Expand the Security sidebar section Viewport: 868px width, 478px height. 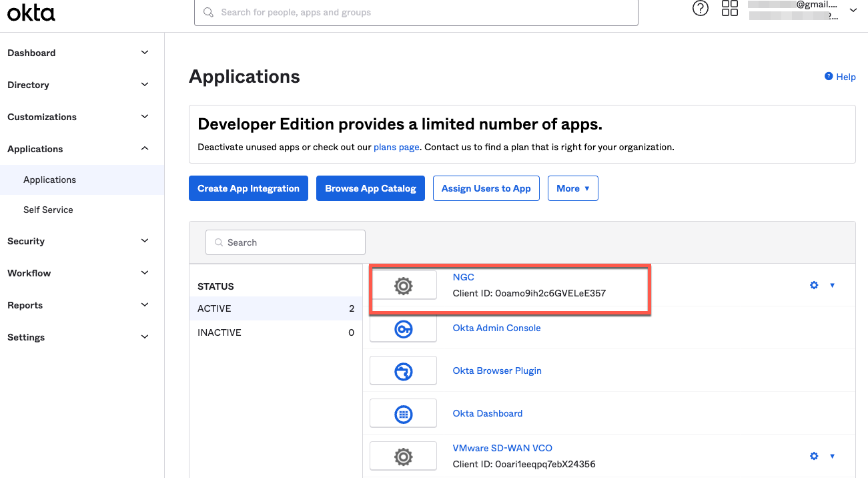click(x=145, y=241)
